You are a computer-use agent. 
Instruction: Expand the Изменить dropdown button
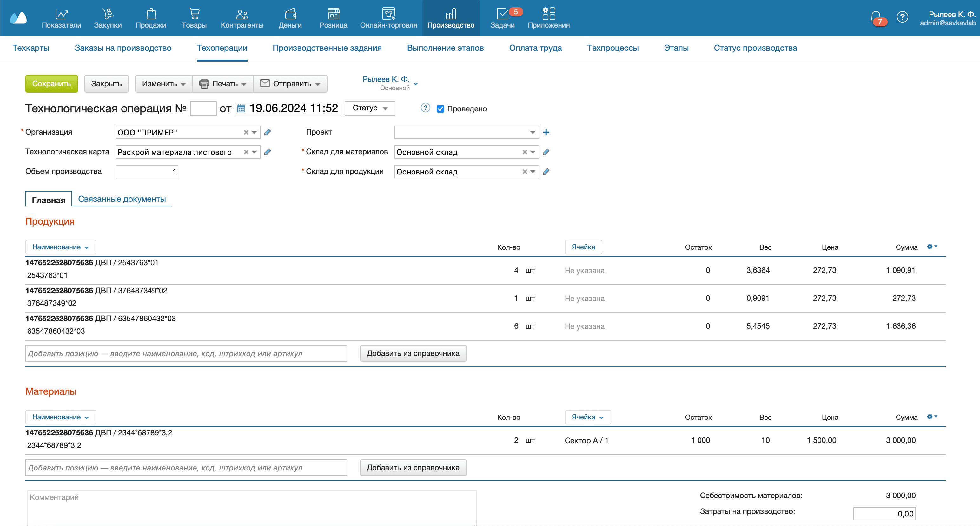163,84
